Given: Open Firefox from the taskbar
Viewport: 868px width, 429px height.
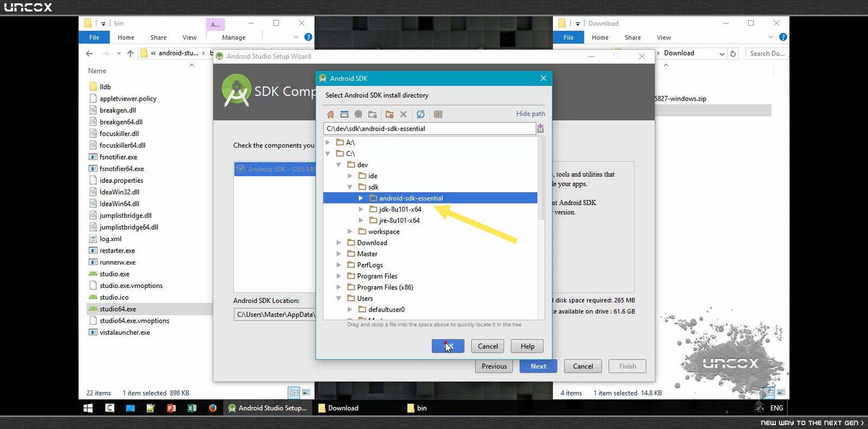Looking at the screenshot, I should click(x=213, y=408).
